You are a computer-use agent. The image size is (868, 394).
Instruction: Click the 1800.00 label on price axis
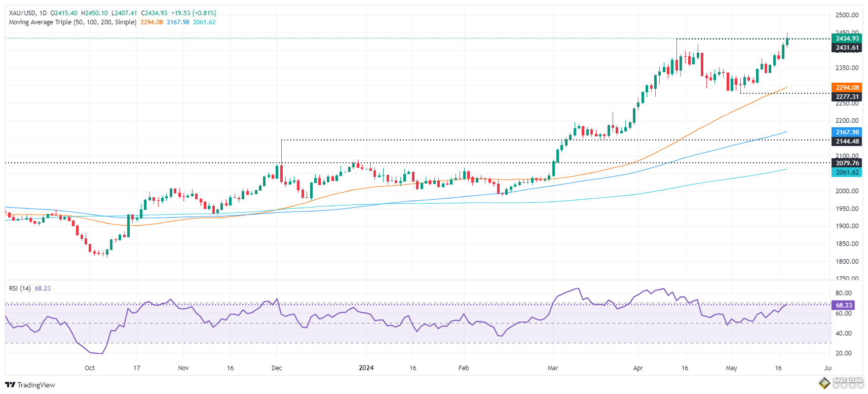tap(847, 262)
